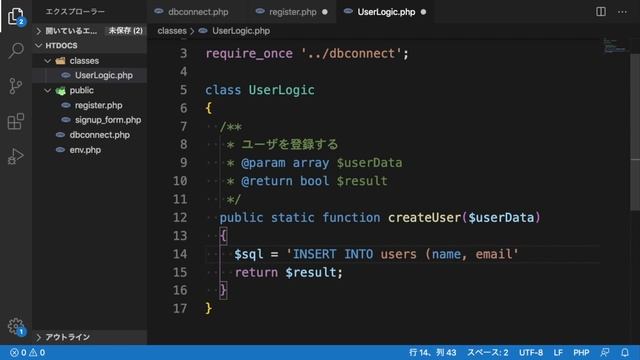Click line number 14 in the gutter

(x=180, y=254)
